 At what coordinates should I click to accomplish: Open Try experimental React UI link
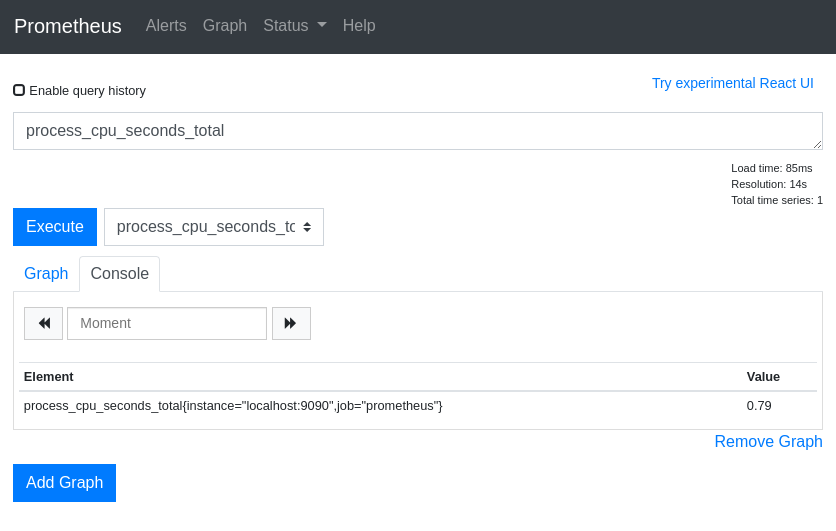[x=733, y=83]
